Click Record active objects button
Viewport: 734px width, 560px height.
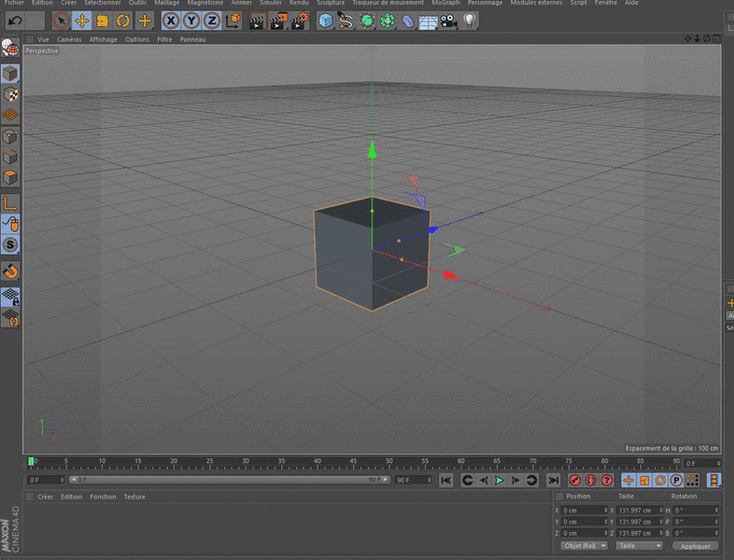[x=575, y=480]
